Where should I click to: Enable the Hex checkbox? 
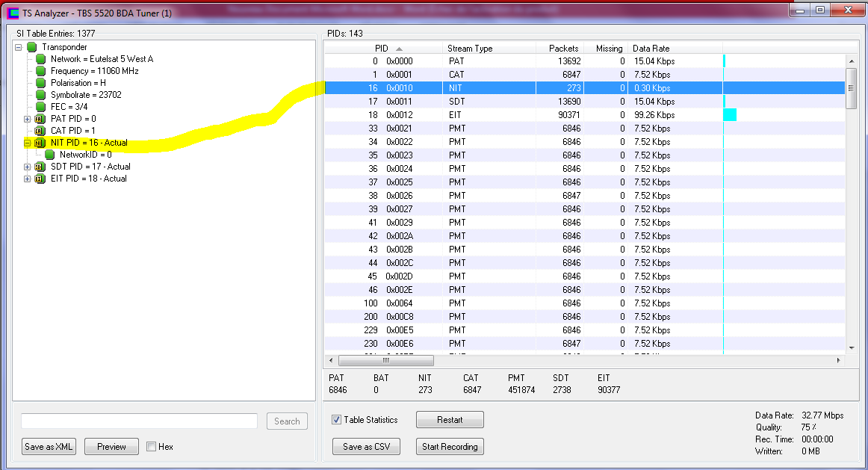[152, 447]
